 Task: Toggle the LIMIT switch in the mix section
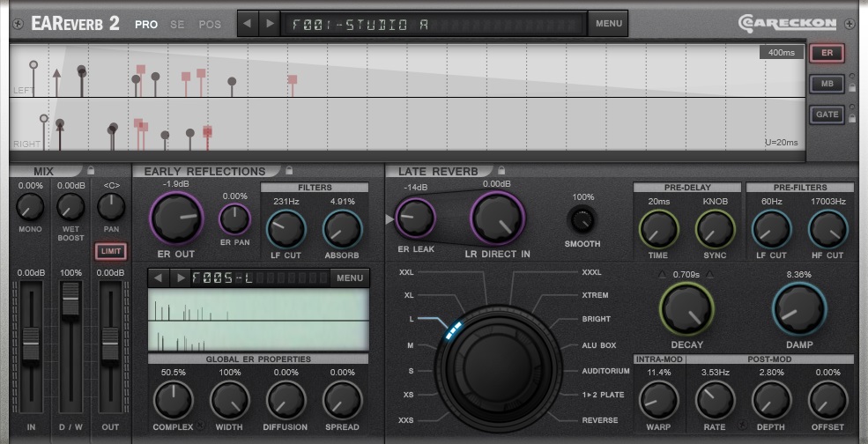coord(111,252)
